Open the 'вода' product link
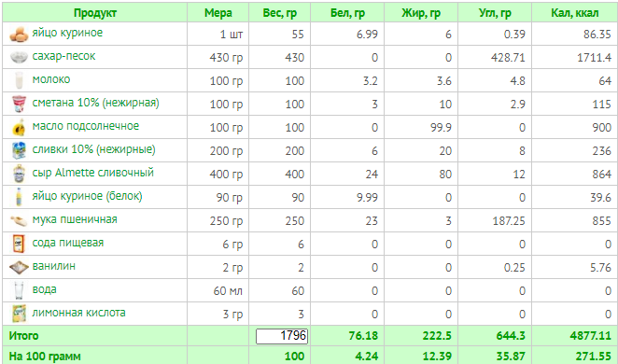The image size is (618, 364). (44, 289)
